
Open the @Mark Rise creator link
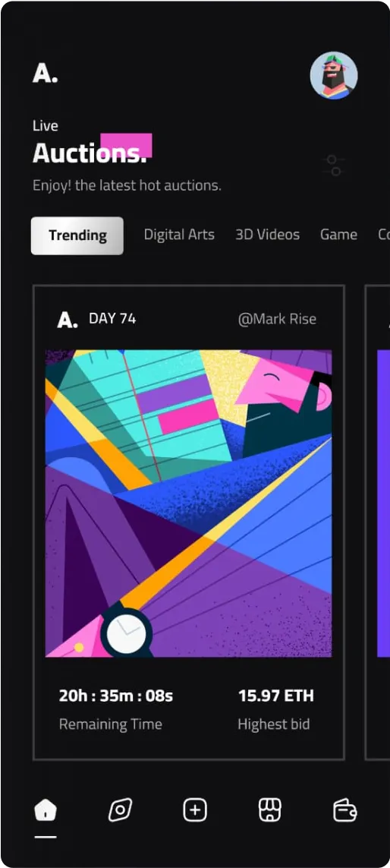click(x=277, y=320)
